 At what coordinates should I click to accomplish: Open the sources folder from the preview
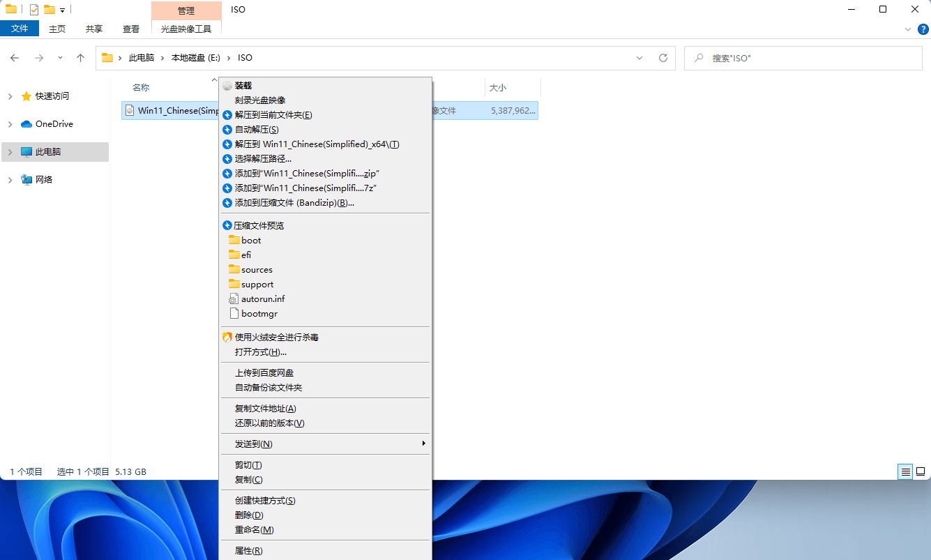point(256,269)
